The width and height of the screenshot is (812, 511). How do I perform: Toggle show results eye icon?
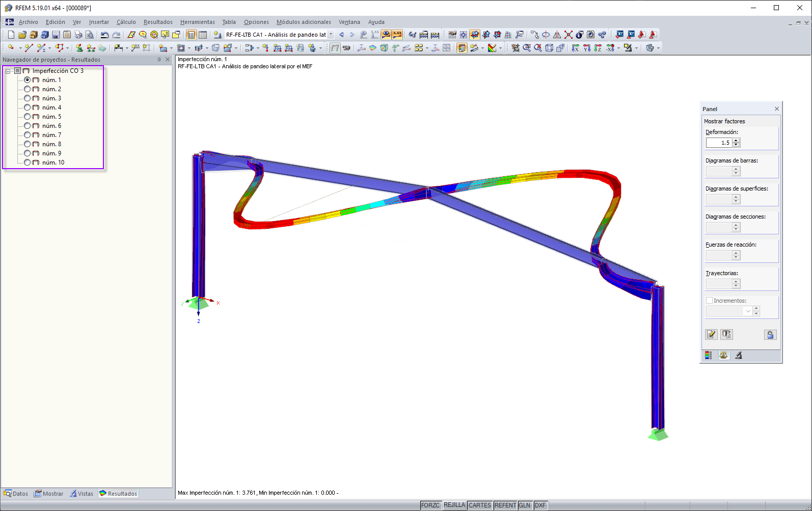tap(386, 35)
